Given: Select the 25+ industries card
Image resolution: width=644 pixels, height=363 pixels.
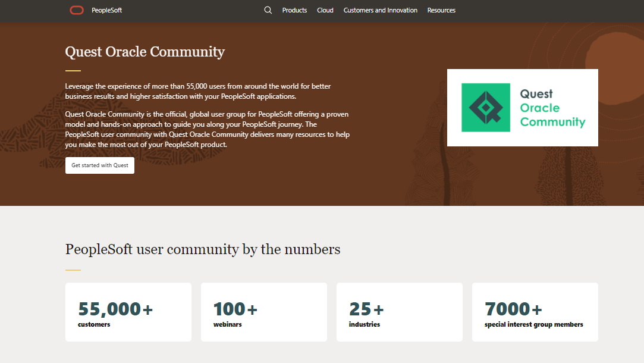Looking at the screenshot, I should (400, 312).
